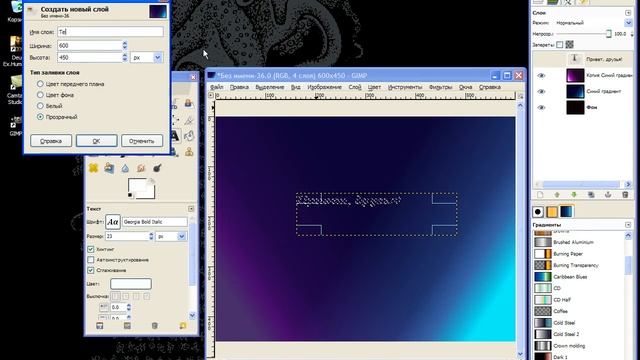Delete layer using trash icon
The width and height of the screenshot is (640, 360).
point(625,195)
